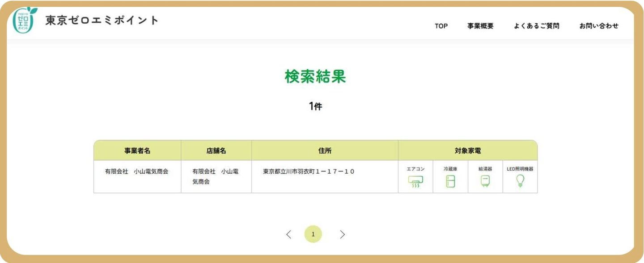Select page 1 in the pagination
Screen dimensions: 644x263
point(313,234)
